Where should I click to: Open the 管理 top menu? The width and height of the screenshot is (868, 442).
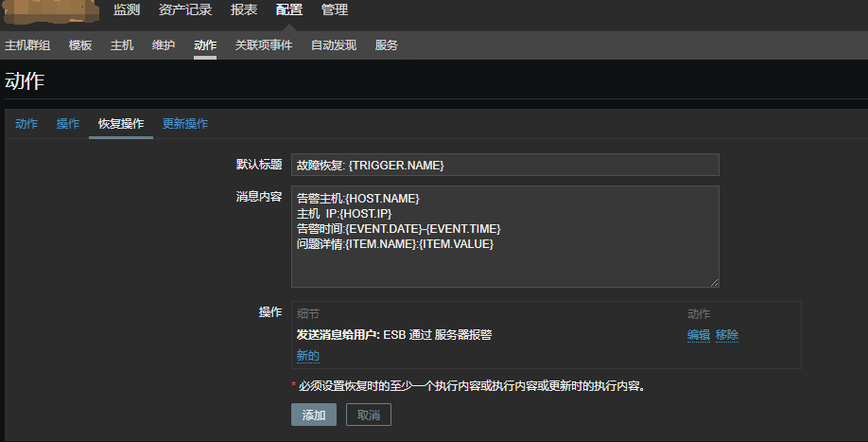click(x=335, y=10)
